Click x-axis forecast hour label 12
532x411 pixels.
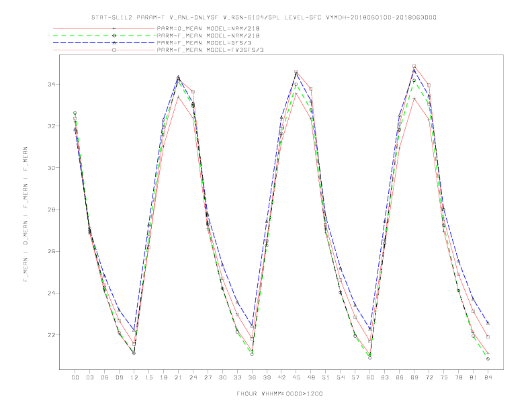134,377
